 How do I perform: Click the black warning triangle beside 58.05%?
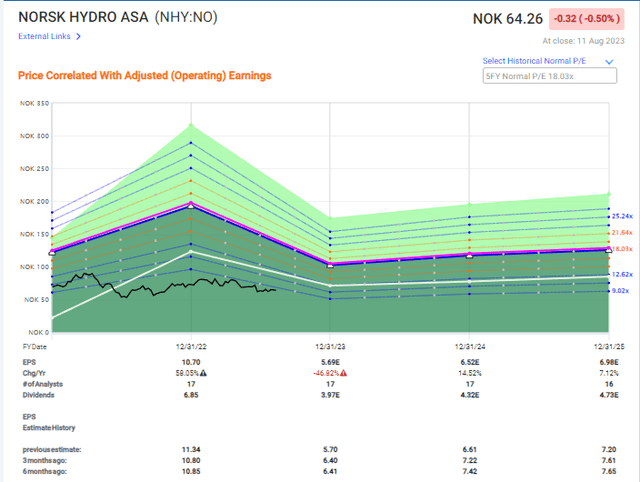[205, 369]
